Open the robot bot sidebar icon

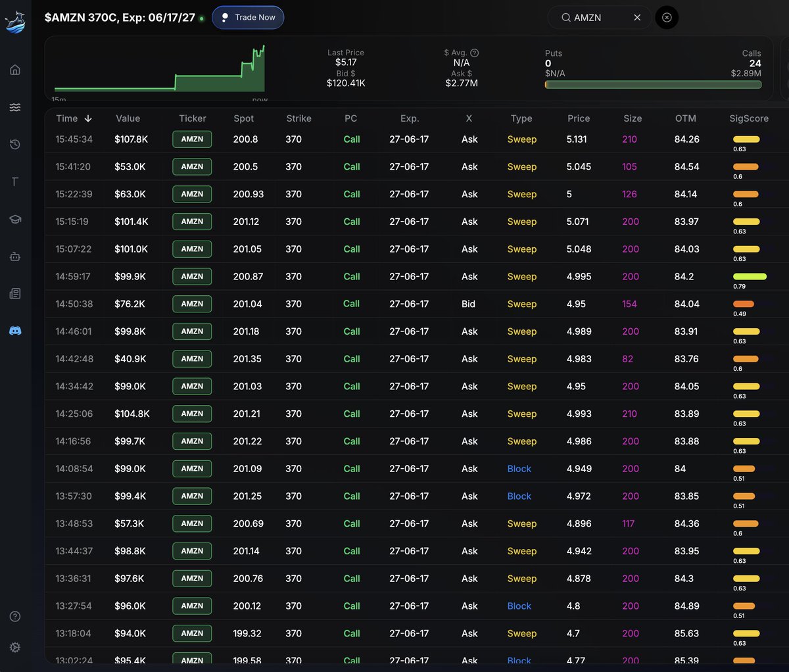click(15, 256)
